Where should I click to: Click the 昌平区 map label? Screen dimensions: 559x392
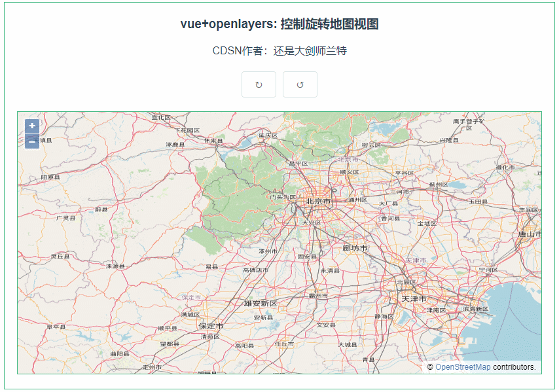pyautogui.click(x=298, y=164)
